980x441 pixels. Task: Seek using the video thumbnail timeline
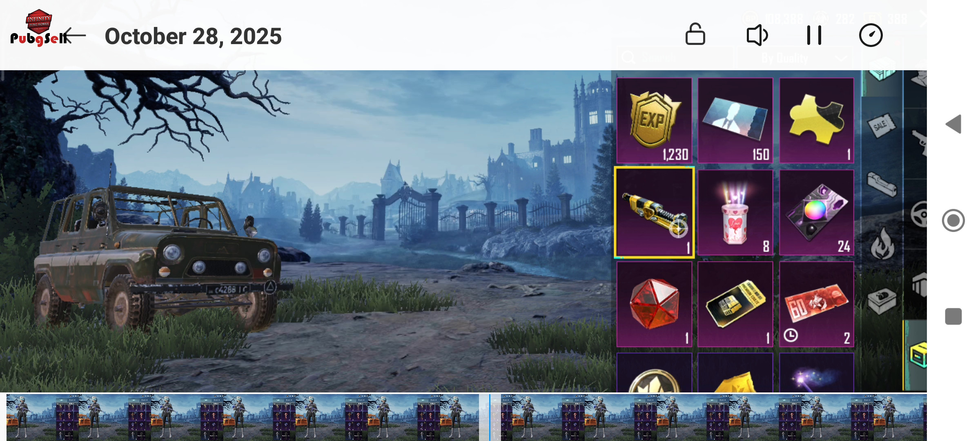point(466,417)
